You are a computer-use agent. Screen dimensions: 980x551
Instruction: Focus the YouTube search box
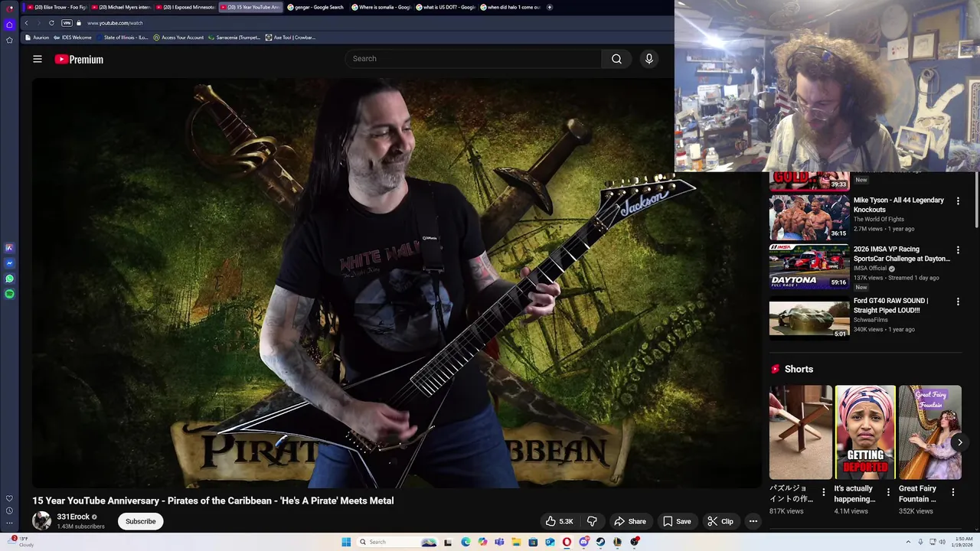point(473,59)
